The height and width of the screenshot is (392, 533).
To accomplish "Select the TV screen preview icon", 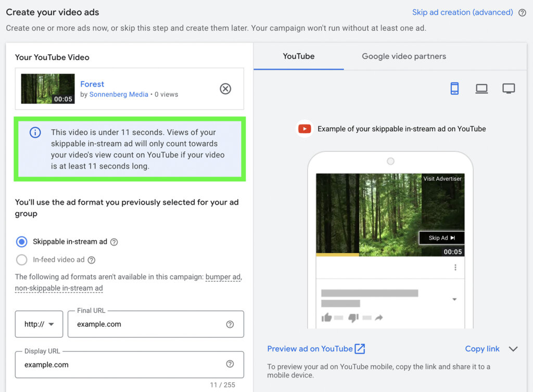I will pyautogui.click(x=509, y=88).
